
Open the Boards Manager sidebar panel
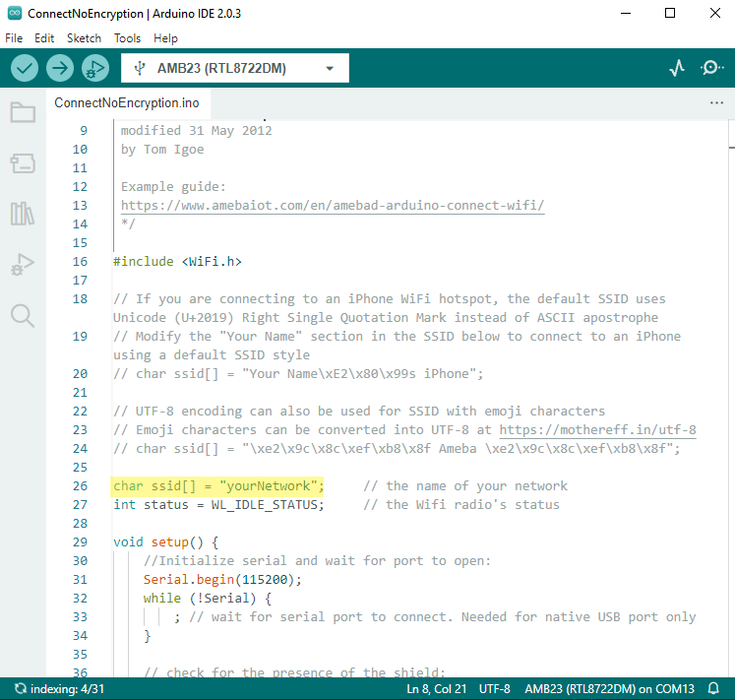pos(23,163)
